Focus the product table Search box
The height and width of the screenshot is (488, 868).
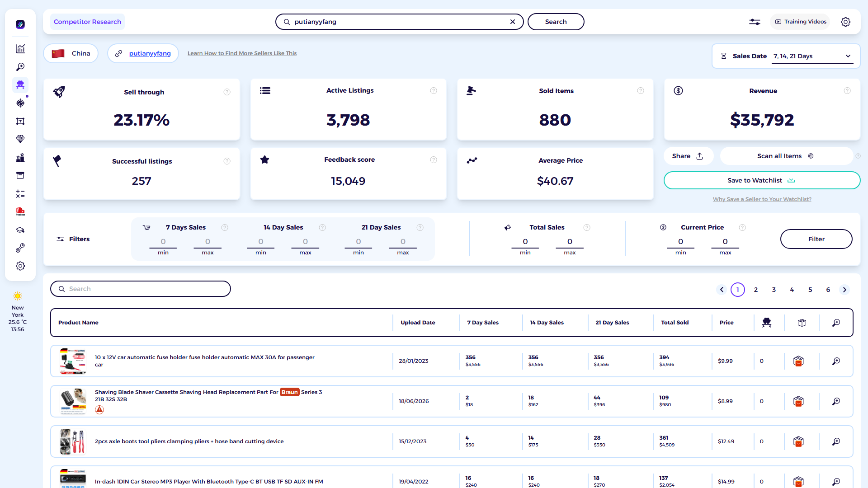[x=141, y=289]
